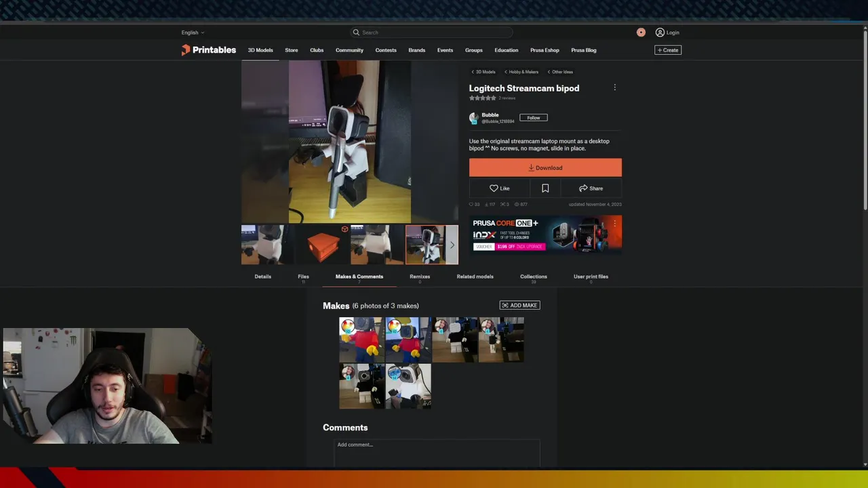Open the first red figure make photo
Image resolution: width=868 pixels, height=488 pixels.
click(361, 340)
